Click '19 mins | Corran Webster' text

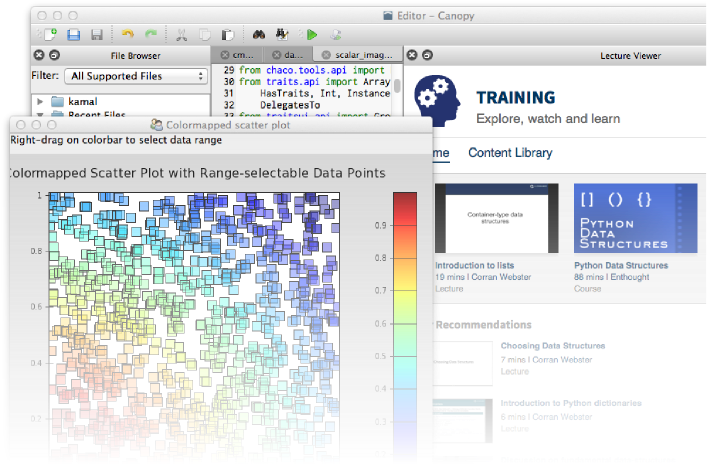483,277
